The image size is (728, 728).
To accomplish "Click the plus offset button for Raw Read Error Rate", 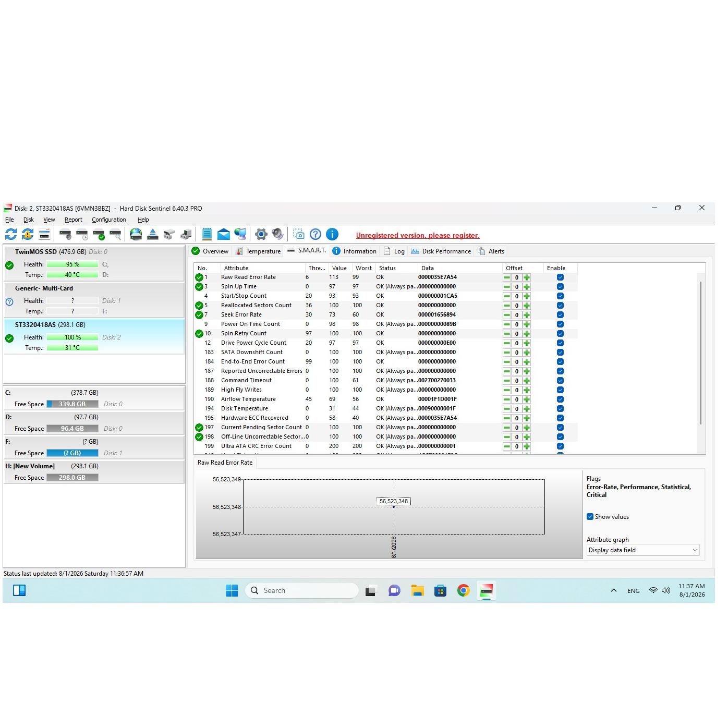I will point(527,277).
